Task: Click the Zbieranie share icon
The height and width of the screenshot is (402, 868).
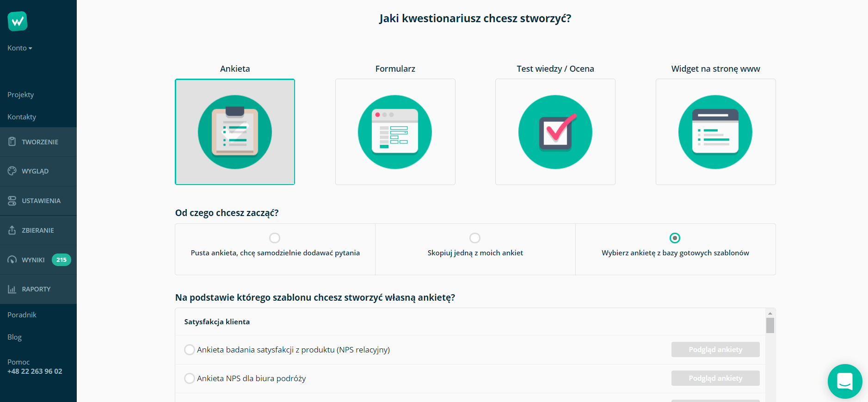Action: pyautogui.click(x=12, y=230)
